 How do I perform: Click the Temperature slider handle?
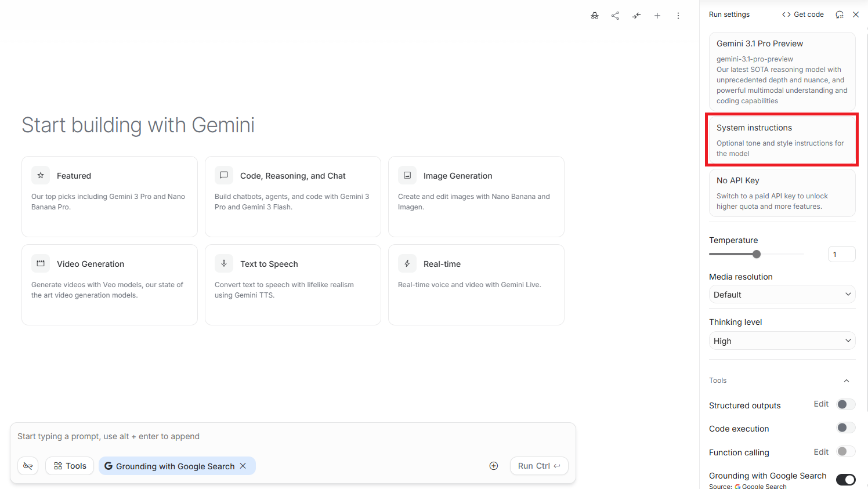point(757,254)
